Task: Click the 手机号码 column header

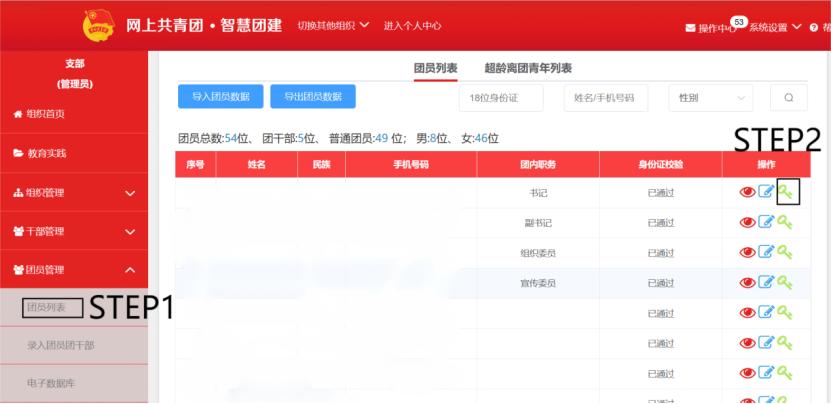Action: (411, 164)
